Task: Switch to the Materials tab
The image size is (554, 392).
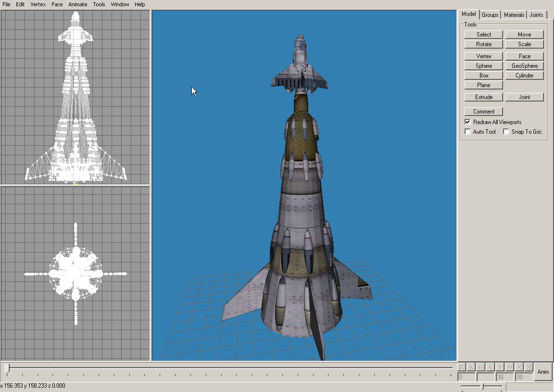Action: (514, 15)
